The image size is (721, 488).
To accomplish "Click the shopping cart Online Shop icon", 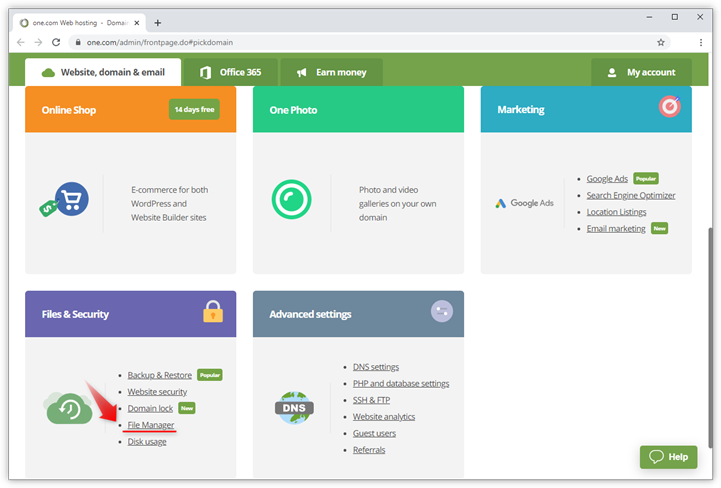I will coord(64,200).
